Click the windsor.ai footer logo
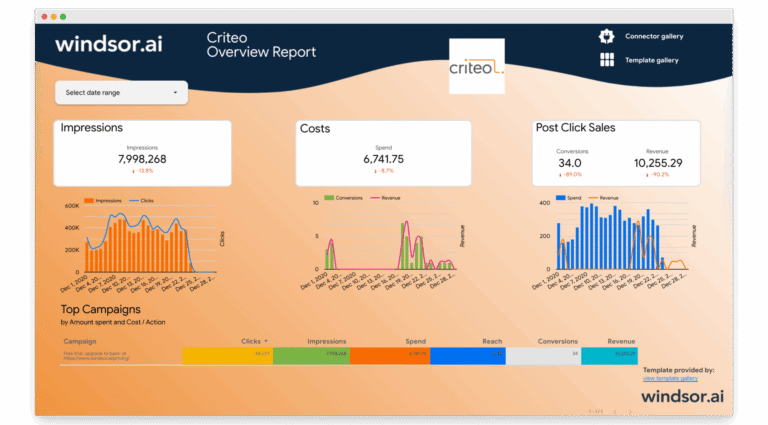 point(682,396)
